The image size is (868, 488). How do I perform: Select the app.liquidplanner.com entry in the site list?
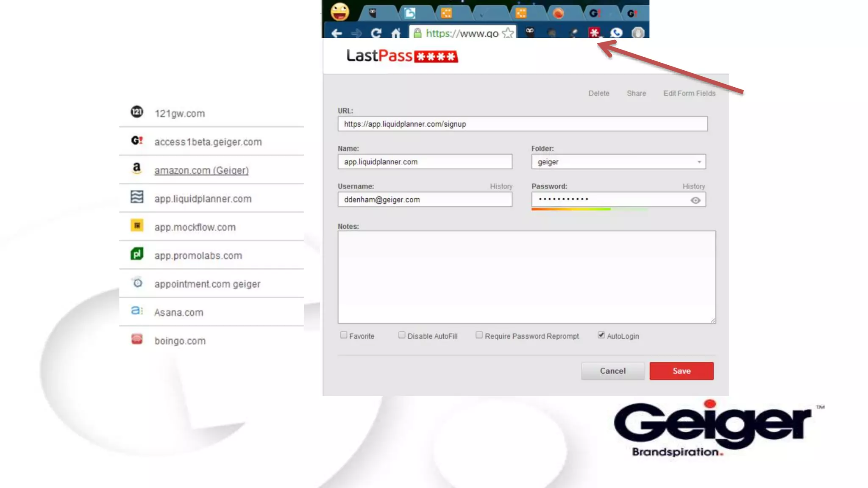[203, 199]
